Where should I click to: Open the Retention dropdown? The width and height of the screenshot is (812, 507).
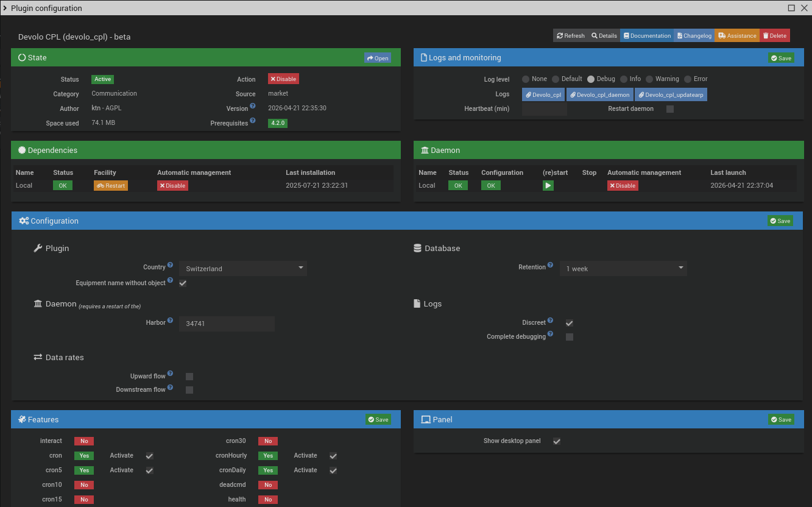pos(623,268)
